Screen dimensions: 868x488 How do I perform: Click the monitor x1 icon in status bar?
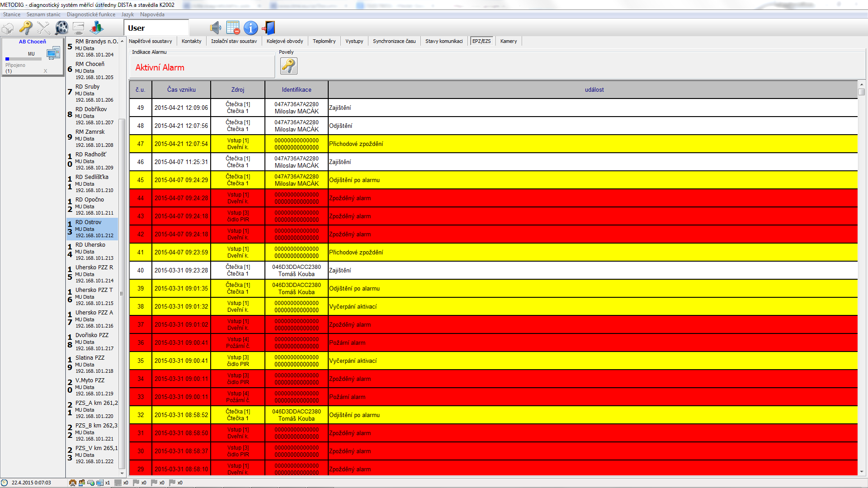[x=100, y=483]
